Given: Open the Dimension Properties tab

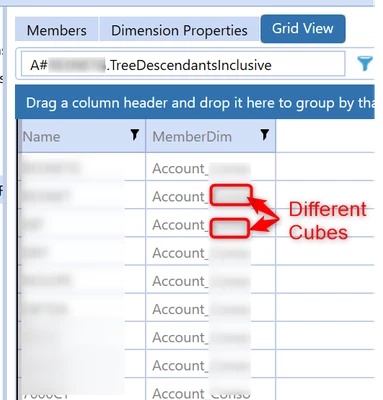Looking at the screenshot, I should (x=179, y=30).
